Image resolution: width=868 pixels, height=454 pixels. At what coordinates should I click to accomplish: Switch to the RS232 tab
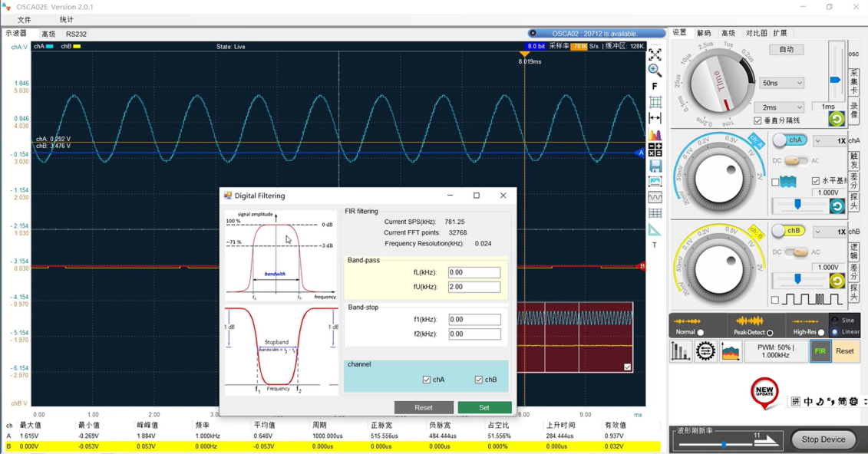[x=76, y=35]
